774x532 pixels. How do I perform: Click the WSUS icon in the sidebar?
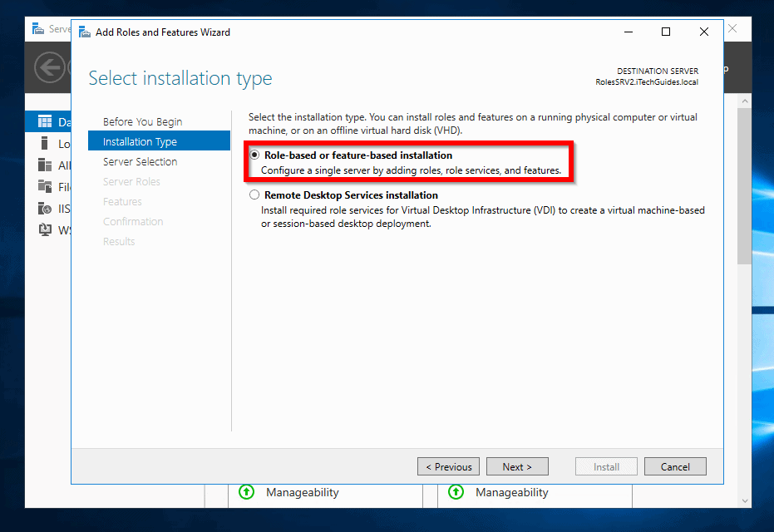pyautogui.click(x=45, y=230)
